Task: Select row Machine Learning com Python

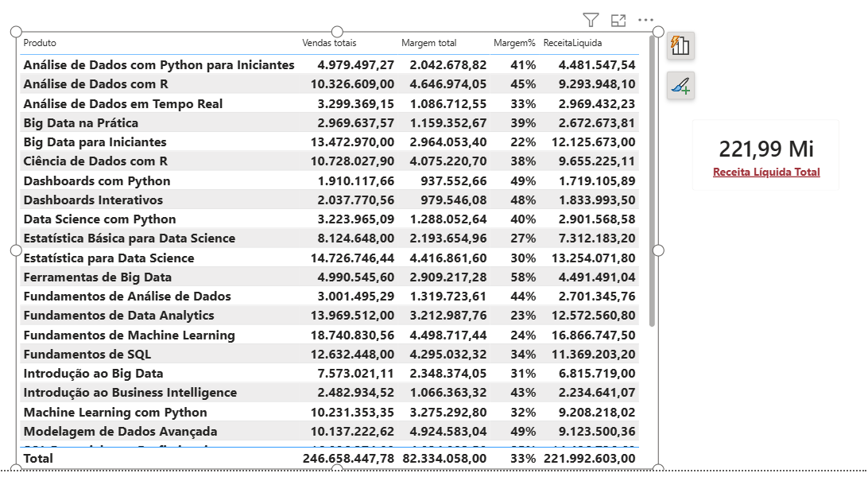Action: tap(329, 413)
